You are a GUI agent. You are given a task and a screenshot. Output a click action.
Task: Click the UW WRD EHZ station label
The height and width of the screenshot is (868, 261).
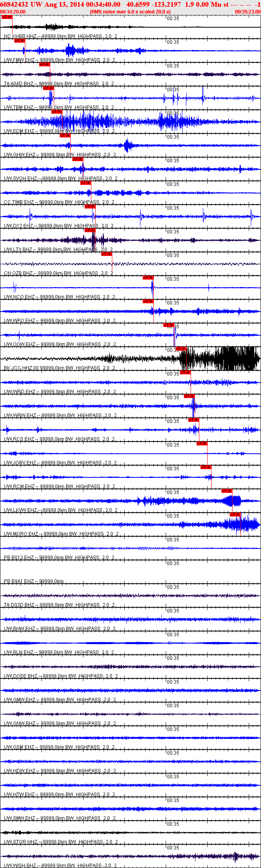(60, 392)
